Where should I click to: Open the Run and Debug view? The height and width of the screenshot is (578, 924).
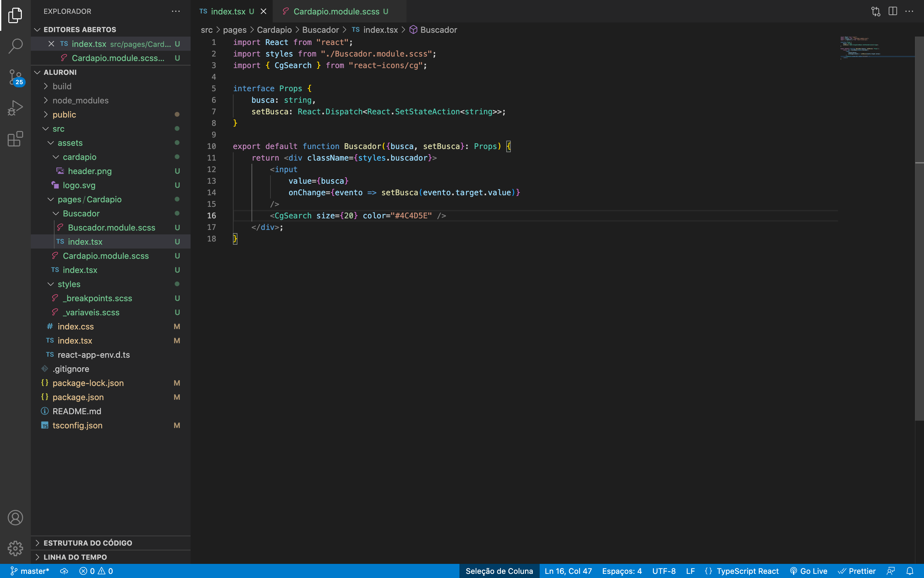click(x=15, y=108)
